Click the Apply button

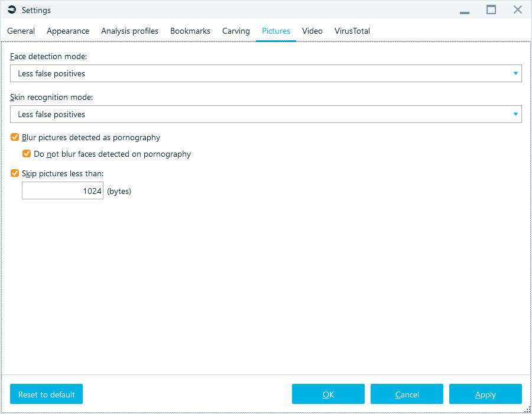point(485,394)
